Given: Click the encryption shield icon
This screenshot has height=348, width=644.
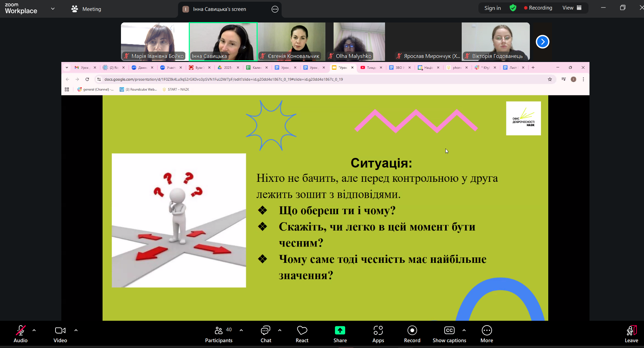Looking at the screenshot, I should point(513,8).
